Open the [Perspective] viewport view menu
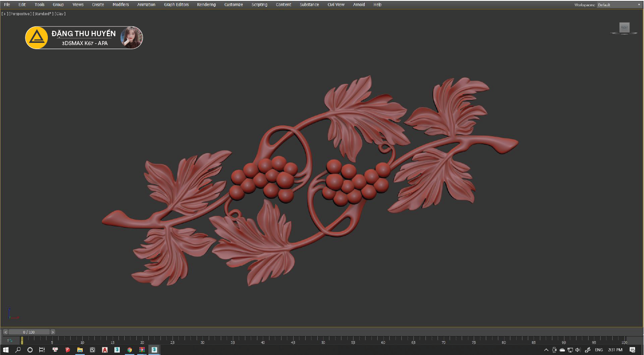 pyautogui.click(x=20, y=14)
